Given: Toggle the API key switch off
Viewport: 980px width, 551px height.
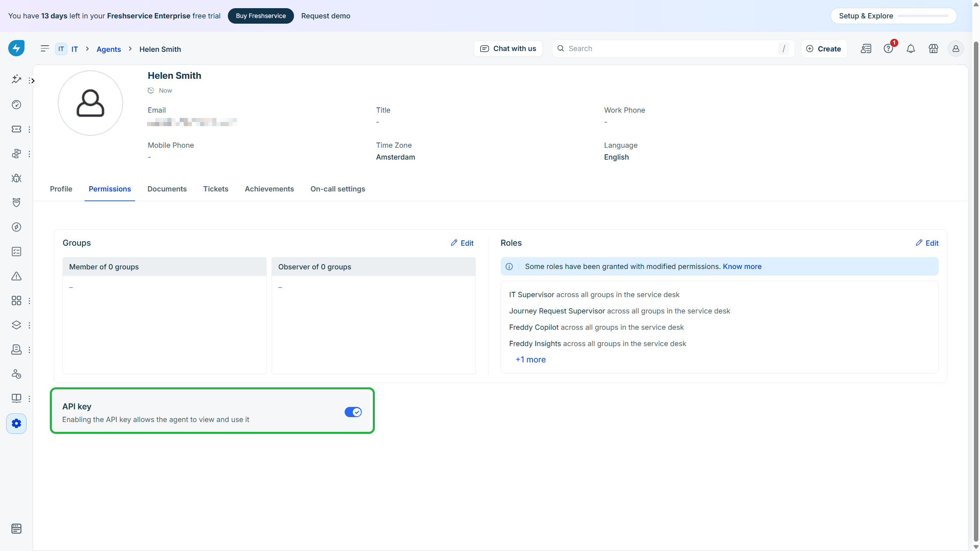Looking at the screenshot, I should [353, 412].
